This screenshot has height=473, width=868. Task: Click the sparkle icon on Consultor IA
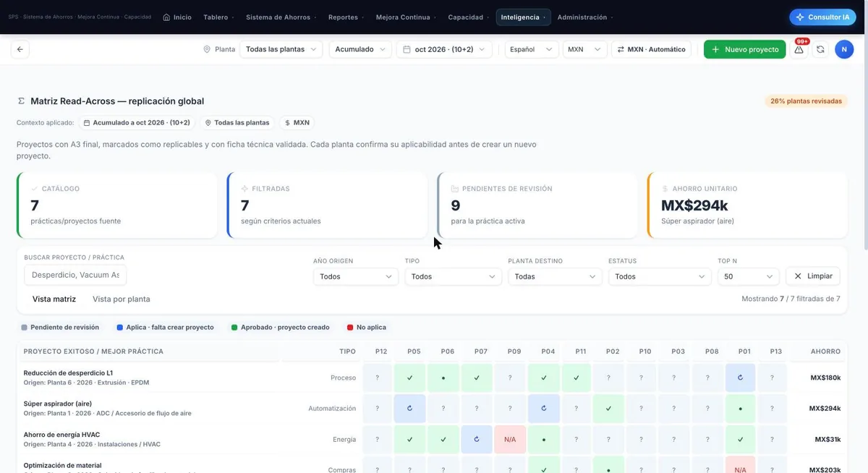800,17
